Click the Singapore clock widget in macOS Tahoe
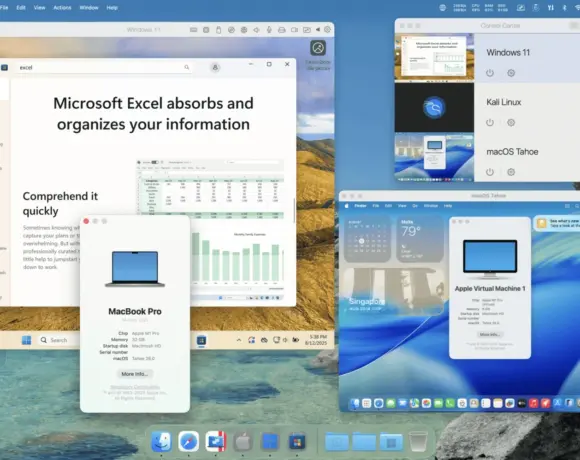 [393, 291]
